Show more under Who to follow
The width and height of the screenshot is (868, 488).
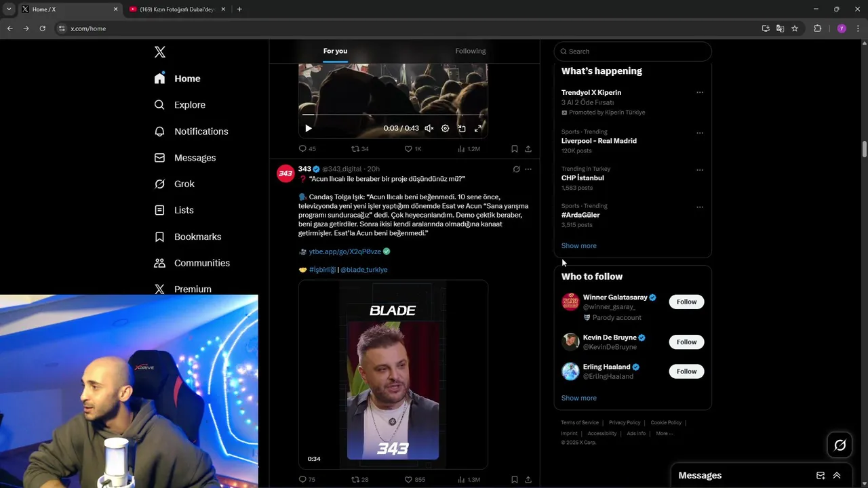pos(579,398)
